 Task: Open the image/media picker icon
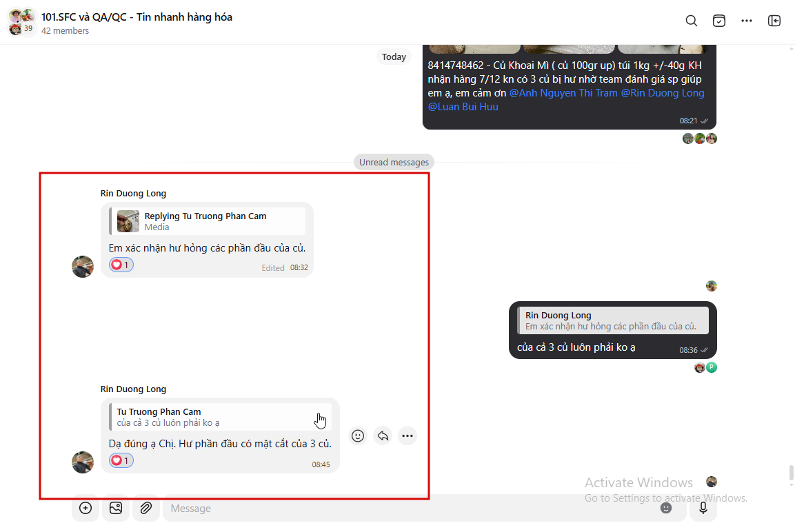pyautogui.click(x=116, y=508)
